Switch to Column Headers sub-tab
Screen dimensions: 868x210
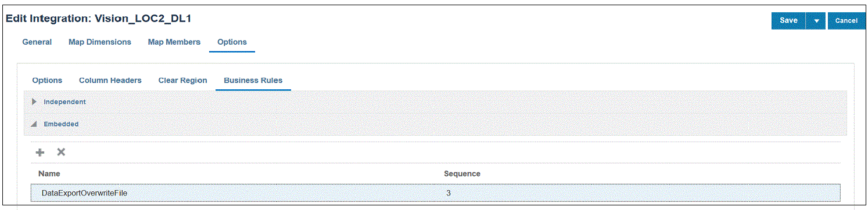pos(110,80)
